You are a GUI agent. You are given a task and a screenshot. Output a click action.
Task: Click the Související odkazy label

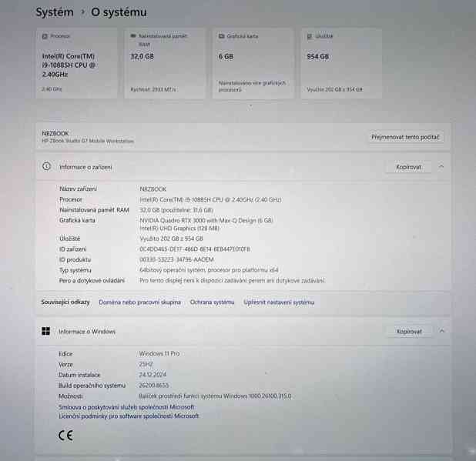pyautogui.click(x=65, y=302)
